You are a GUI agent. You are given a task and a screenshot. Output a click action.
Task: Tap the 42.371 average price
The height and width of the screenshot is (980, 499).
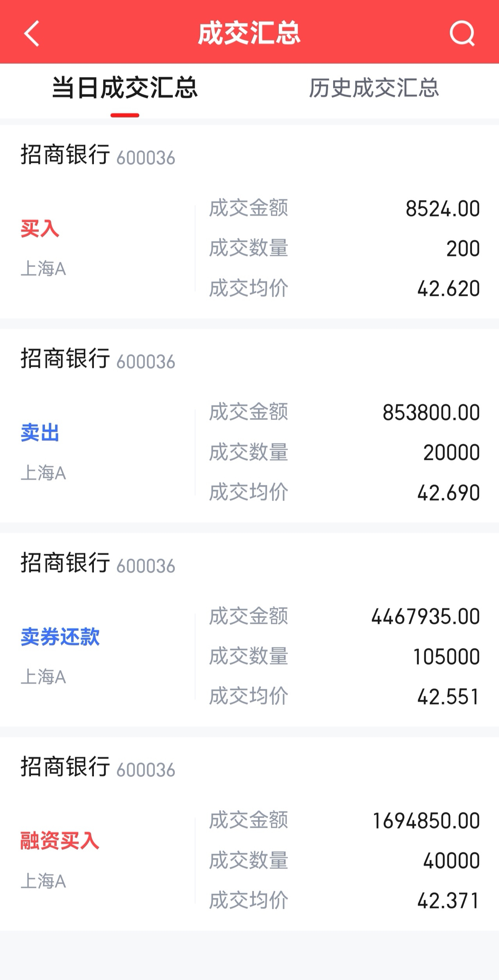(448, 901)
